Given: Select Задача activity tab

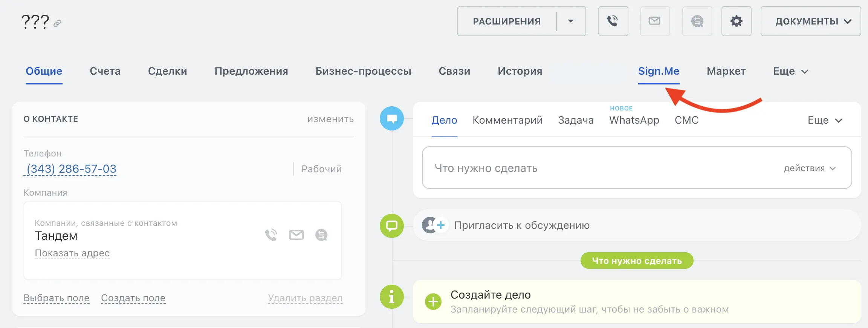Looking at the screenshot, I should point(576,120).
